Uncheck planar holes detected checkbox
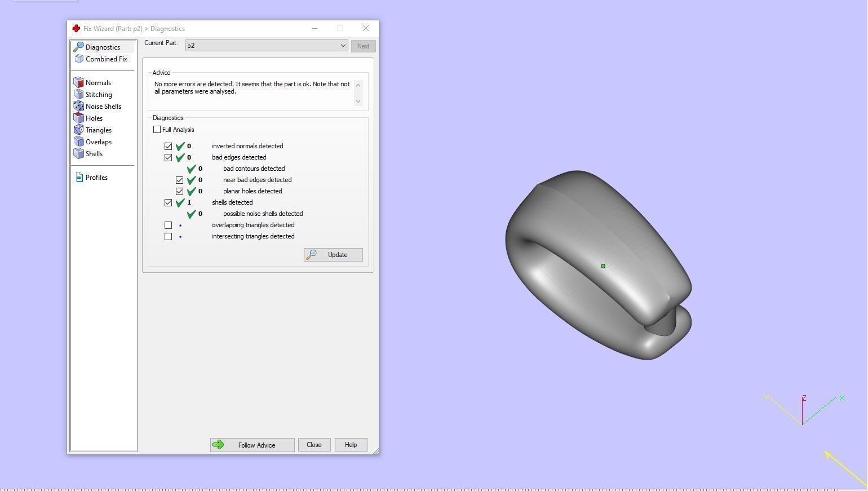The image size is (868, 491). [x=179, y=191]
